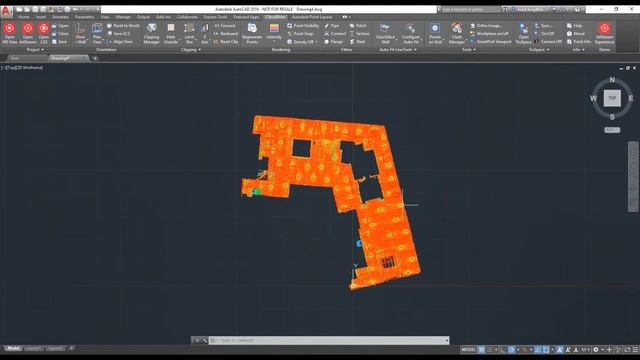Click the Open InfiStream ribbon button

click(x=28, y=33)
